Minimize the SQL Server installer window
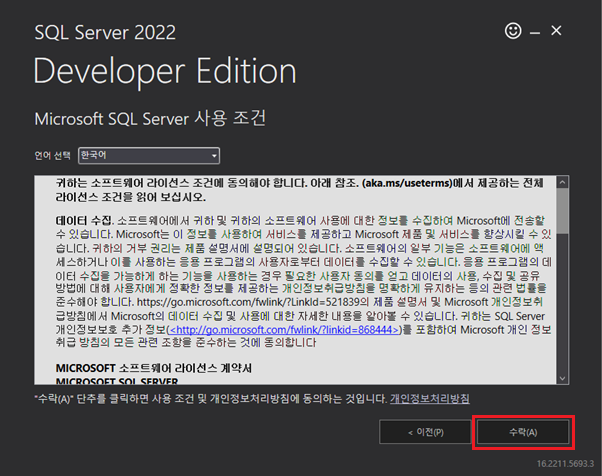 [x=535, y=33]
